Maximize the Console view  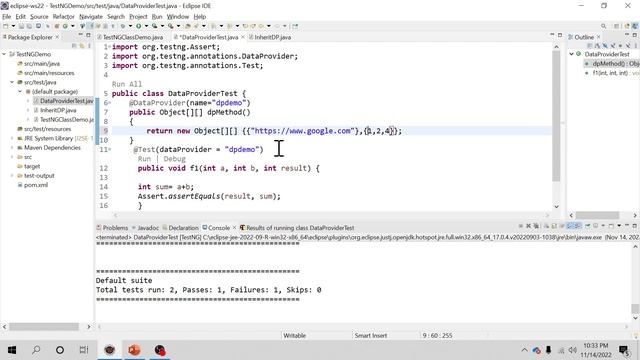coord(635,226)
